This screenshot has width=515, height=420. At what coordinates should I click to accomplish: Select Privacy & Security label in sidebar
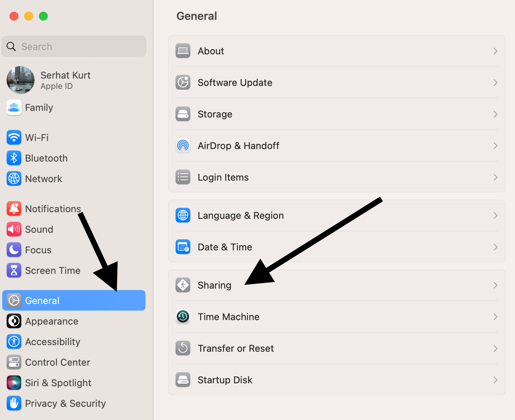(65, 403)
